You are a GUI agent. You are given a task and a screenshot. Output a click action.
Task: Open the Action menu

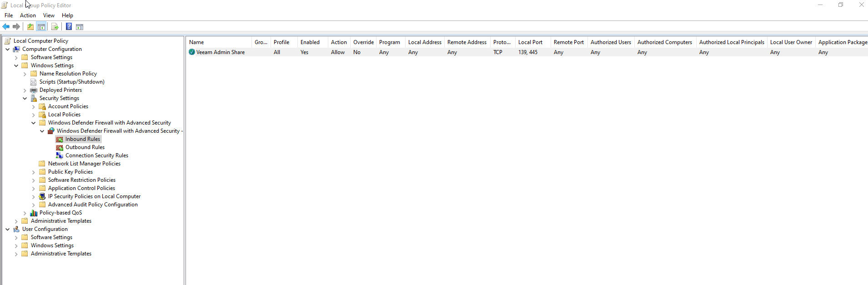coord(28,15)
